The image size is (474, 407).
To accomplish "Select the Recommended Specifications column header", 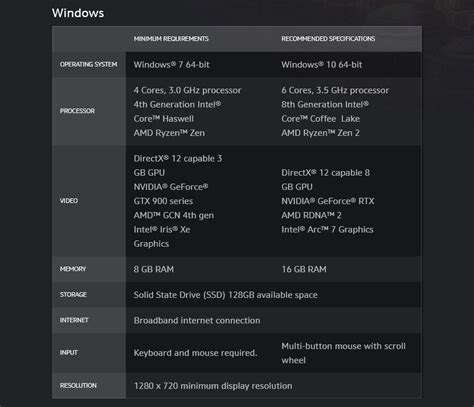I will [x=328, y=39].
